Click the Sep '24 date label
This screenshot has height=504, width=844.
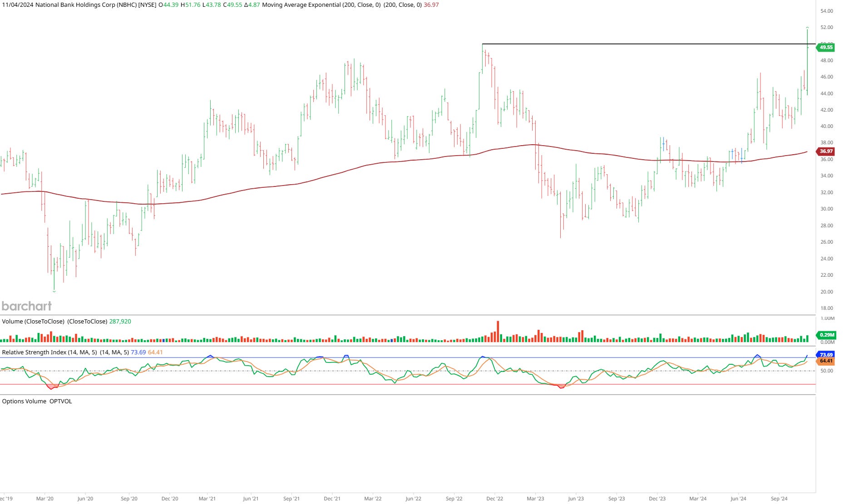[779, 499]
